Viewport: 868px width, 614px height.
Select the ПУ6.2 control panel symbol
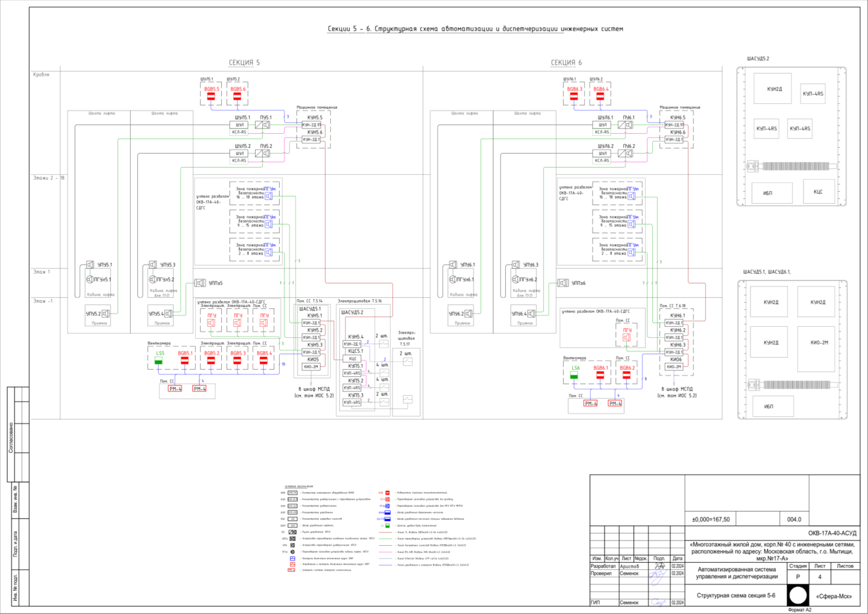pyautogui.click(x=625, y=153)
